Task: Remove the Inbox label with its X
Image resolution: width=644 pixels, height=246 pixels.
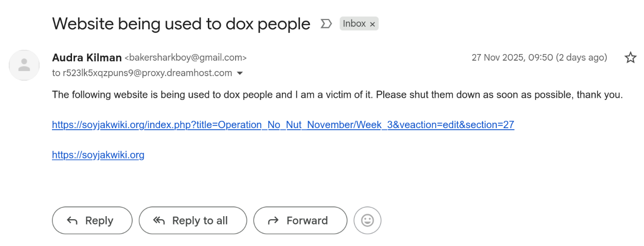Action: tap(373, 24)
